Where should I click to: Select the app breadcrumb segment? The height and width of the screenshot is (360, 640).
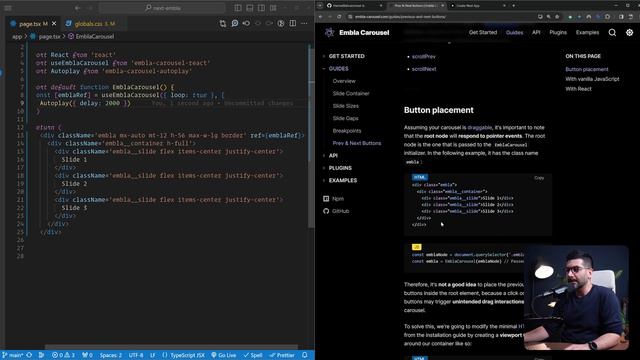click(x=17, y=36)
